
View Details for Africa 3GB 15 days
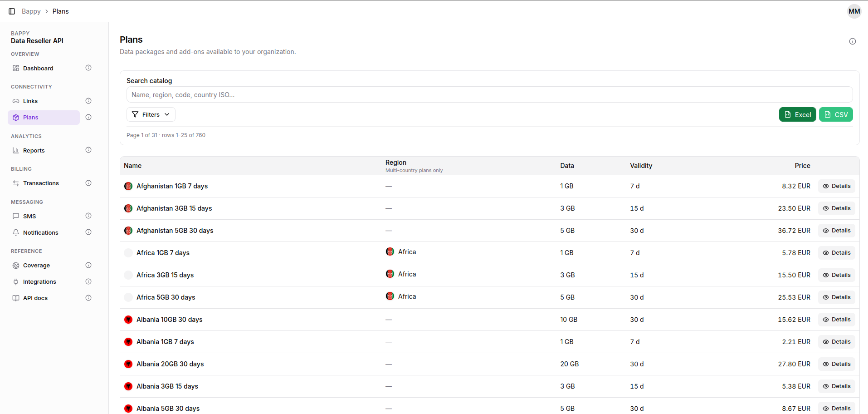837,275
